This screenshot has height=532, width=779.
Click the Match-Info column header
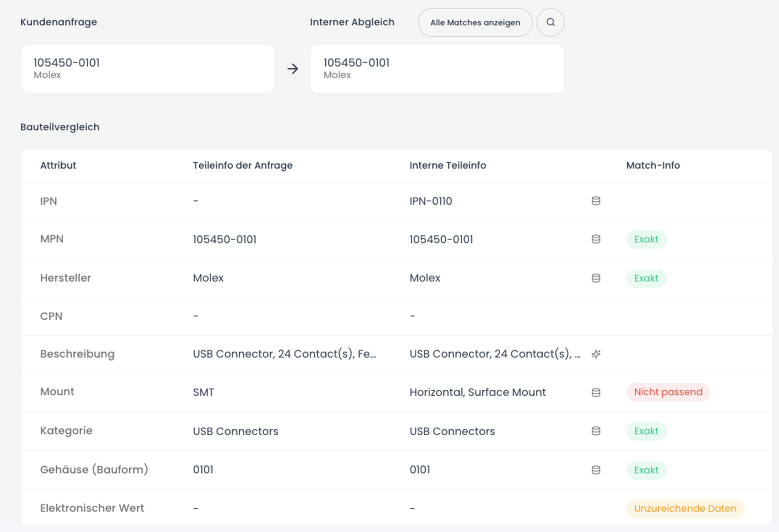[653, 165]
